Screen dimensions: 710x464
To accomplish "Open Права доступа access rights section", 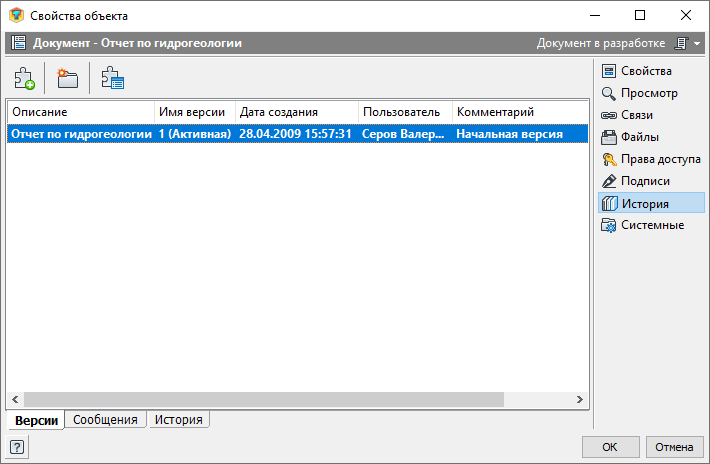I will 660,159.
